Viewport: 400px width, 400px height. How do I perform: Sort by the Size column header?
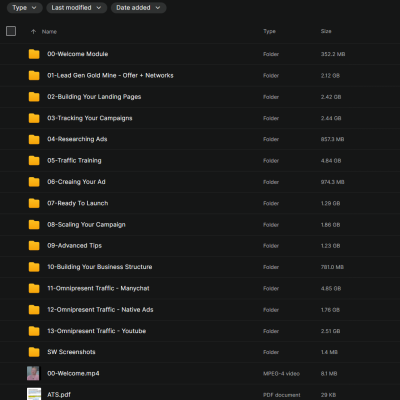[326, 31]
